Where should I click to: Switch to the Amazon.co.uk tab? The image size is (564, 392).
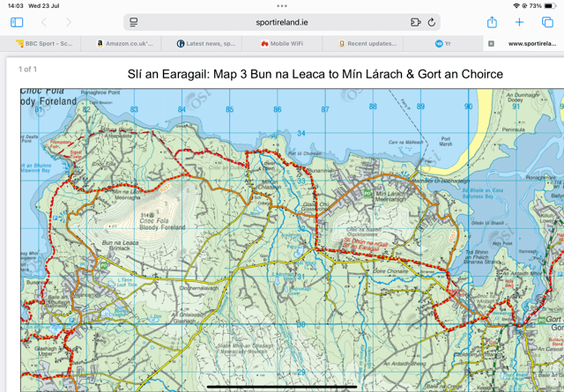124,43
